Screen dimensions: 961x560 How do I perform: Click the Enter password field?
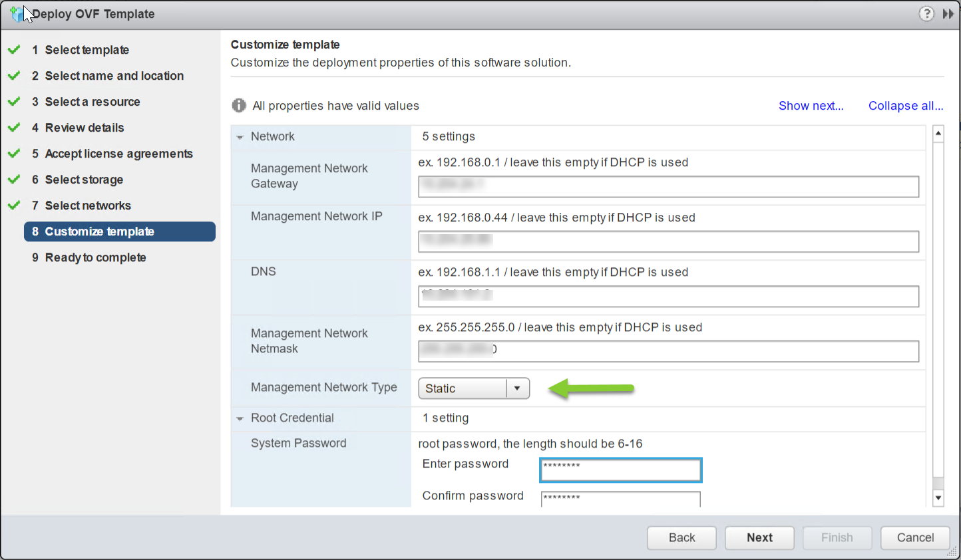point(620,470)
